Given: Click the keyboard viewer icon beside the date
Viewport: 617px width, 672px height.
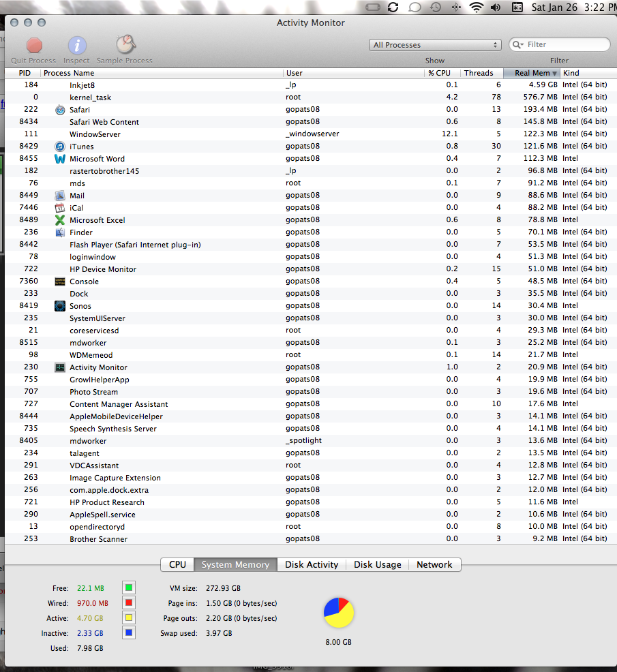Looking at the screenshot, I should tap(517, 7).
